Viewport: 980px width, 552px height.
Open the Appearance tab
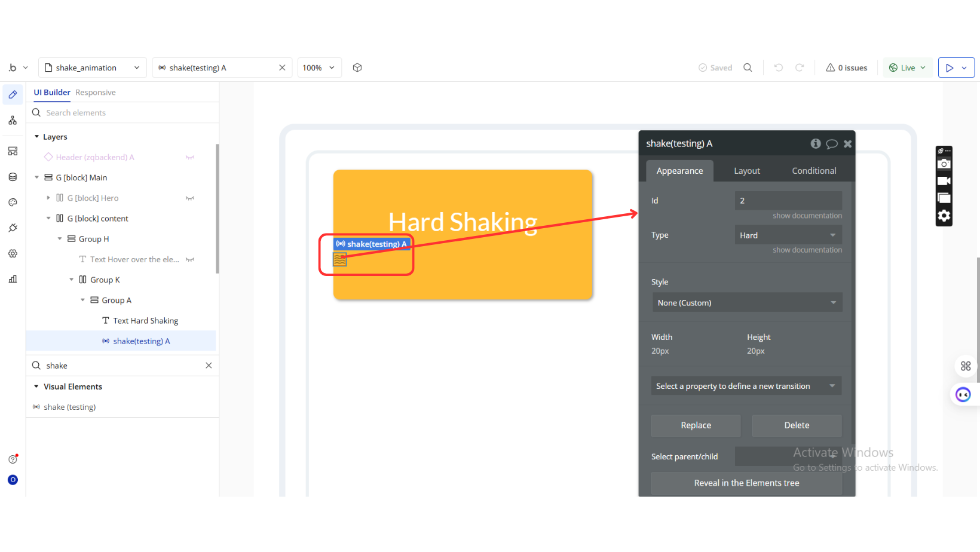click(679, 171)
